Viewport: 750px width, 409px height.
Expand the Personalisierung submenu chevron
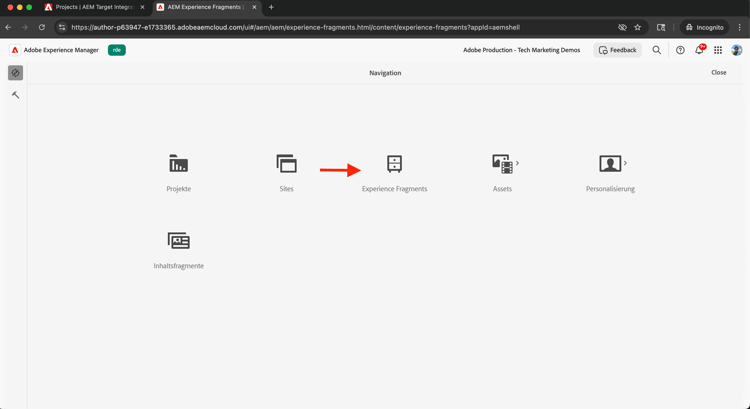625,163
